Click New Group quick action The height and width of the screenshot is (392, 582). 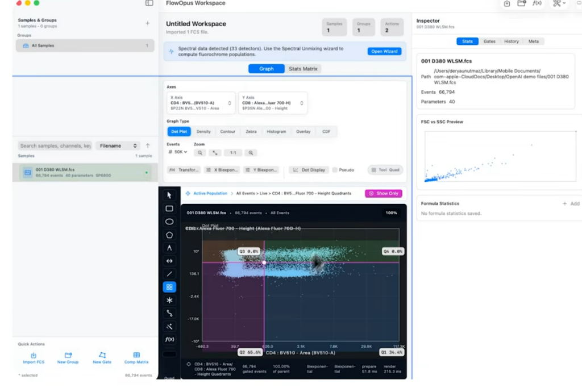(68, 358)
